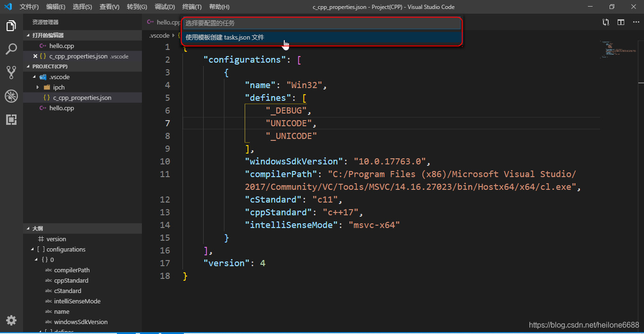Open the Source Control view
The height and width of the screenshot is (334, 644).
pyautogui.click(x=11, y=72)
